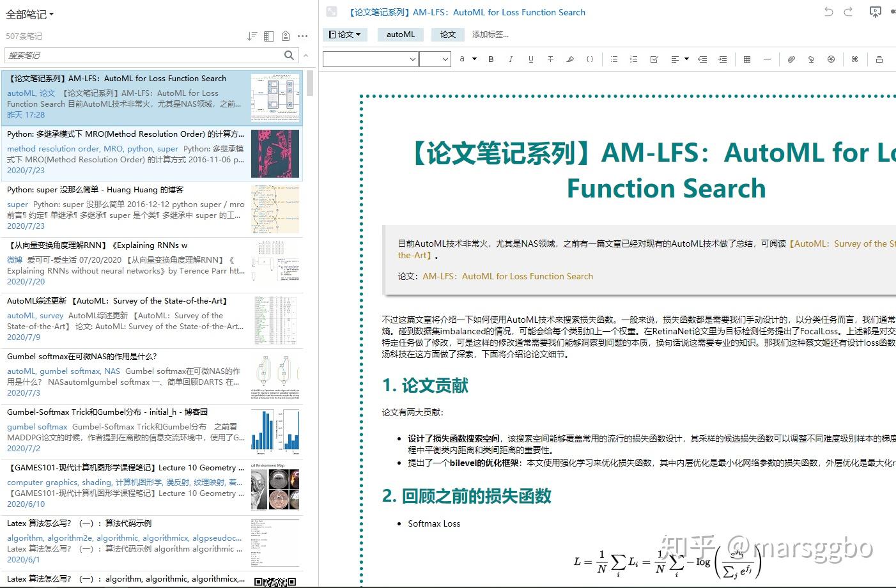Open the AM-LFS note in the list
The image size is (896, 588).
pos(152,98)
